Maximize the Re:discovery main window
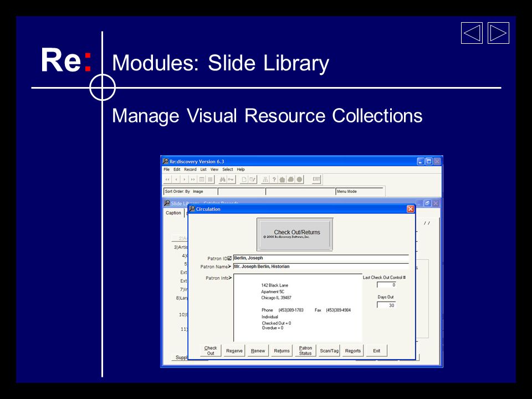532x399 pixels. pyautogui.click(x=429, y=161)
